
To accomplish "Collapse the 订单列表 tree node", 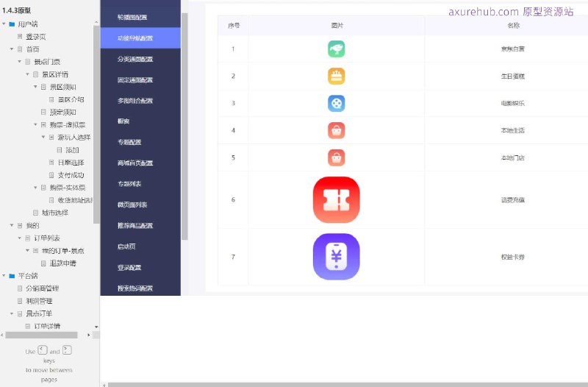I will pos(20,238).
